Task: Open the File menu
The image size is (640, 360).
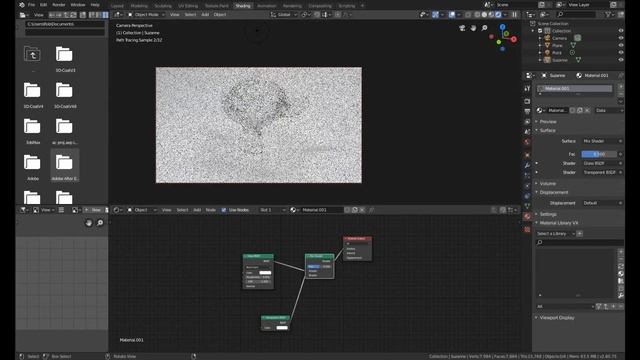Action: coord(31,5)
